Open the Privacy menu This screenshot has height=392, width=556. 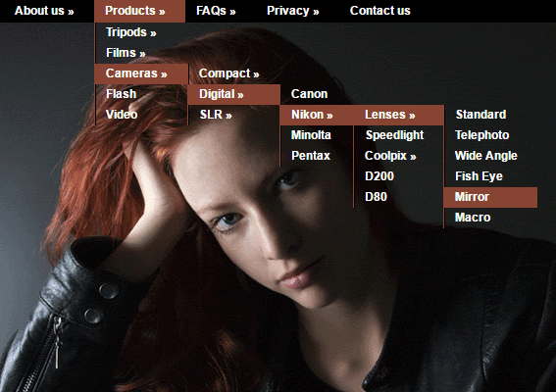292,11
